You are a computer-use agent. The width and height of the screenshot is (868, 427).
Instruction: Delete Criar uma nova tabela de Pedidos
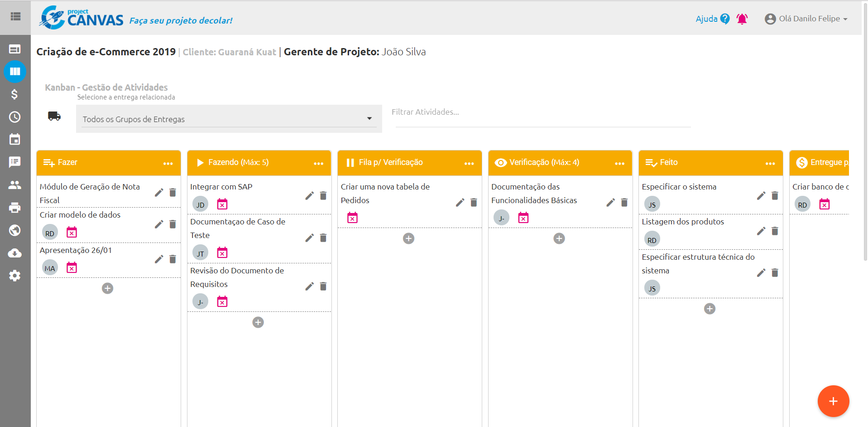tap(474, 203)
